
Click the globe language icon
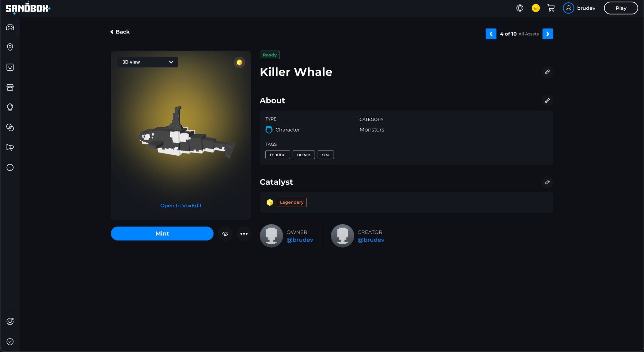tap(520, 8)
